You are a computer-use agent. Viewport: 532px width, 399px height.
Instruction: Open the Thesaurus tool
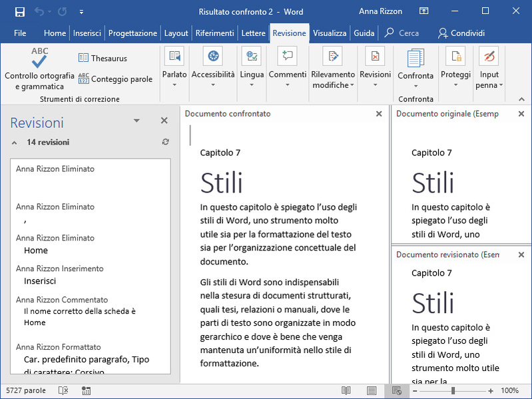pos(103,58)
